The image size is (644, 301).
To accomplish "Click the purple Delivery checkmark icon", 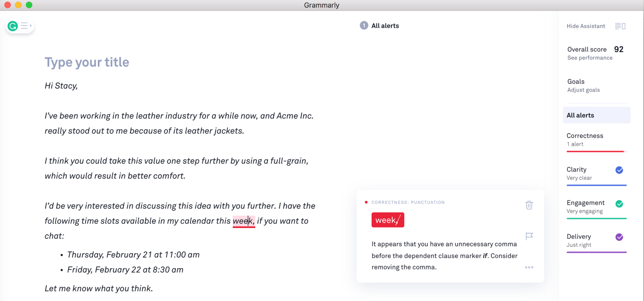I will click(619, 237).
